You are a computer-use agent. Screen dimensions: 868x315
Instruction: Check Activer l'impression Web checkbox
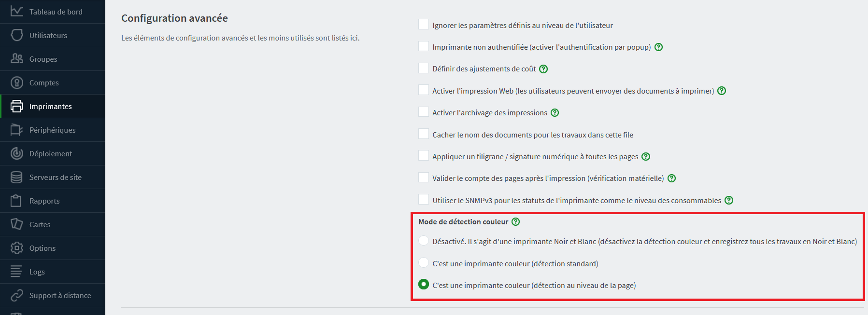point(424,90)
